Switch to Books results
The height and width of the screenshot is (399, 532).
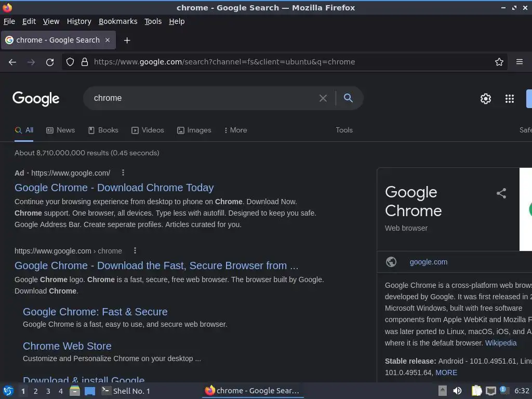(x=103, y=130)
